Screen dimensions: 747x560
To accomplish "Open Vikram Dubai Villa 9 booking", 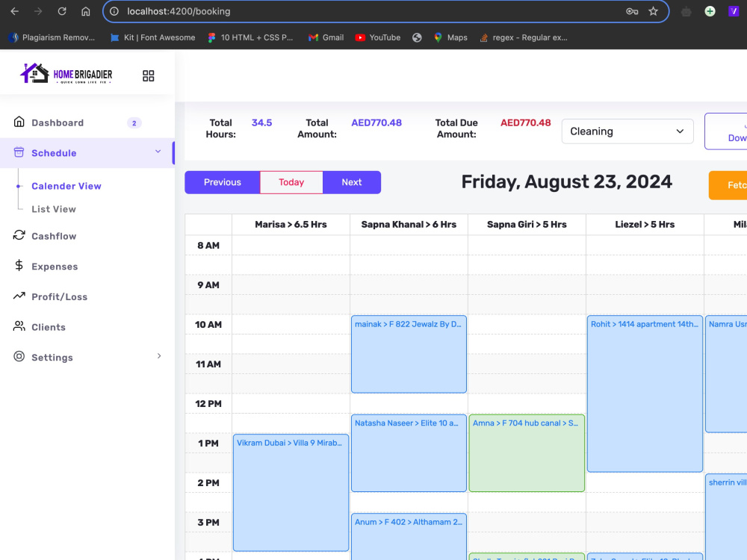I will click(291, 492).
